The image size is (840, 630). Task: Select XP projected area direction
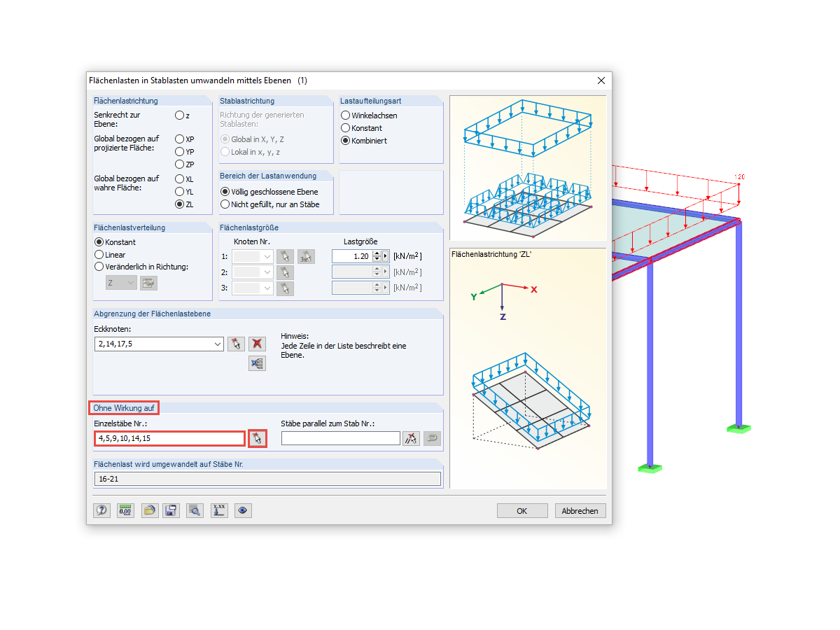(180, 139)
